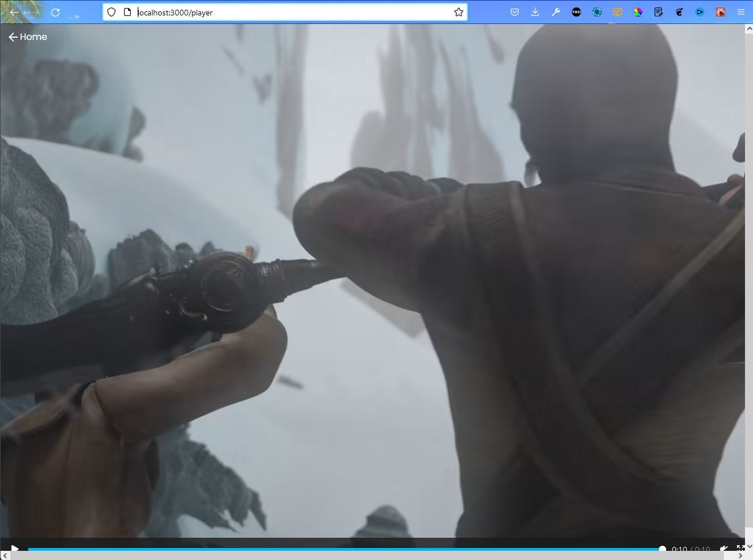Click the vertical scrollbar up arrow
This screenshot has height=560, width=753.
(749, 29)
